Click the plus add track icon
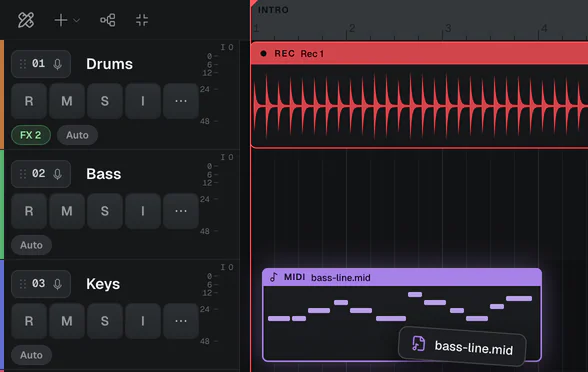The width and height of the screenshot is (588, 372). 61,20
